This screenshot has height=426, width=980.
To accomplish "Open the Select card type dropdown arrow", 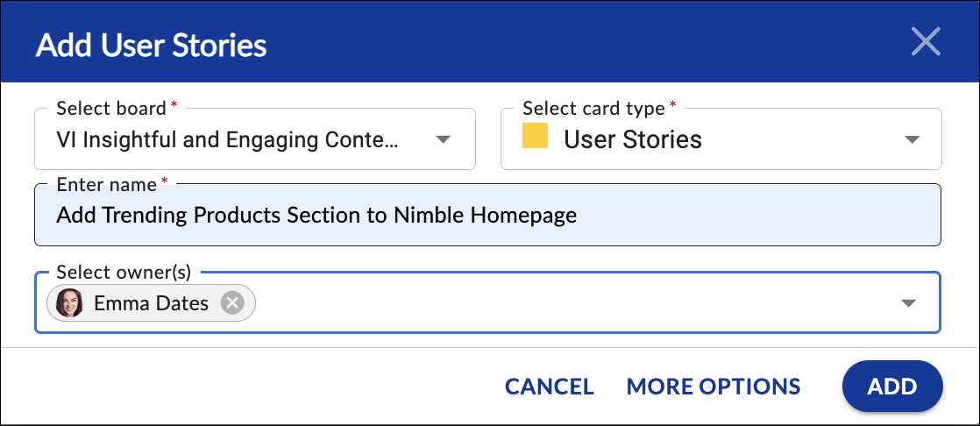I will 912,139.
